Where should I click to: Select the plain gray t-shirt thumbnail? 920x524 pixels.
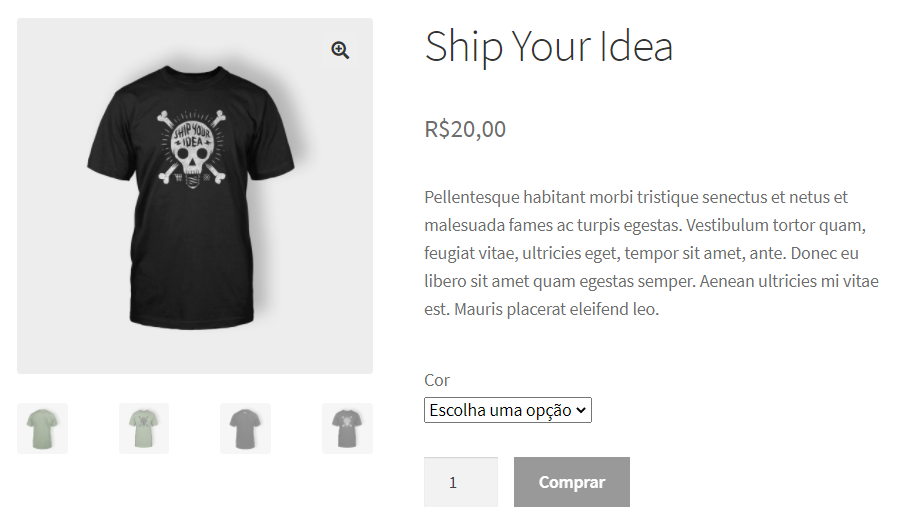245,428
